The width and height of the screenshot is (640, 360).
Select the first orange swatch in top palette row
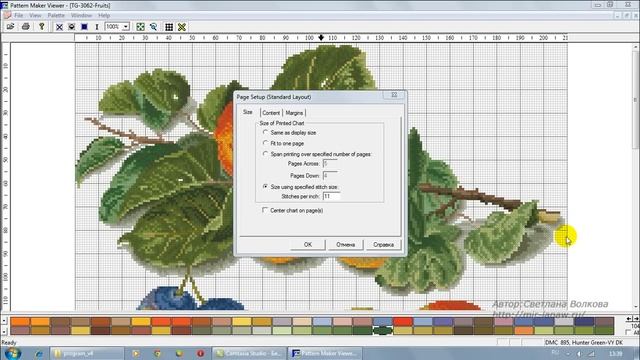[x=20, y=322]
